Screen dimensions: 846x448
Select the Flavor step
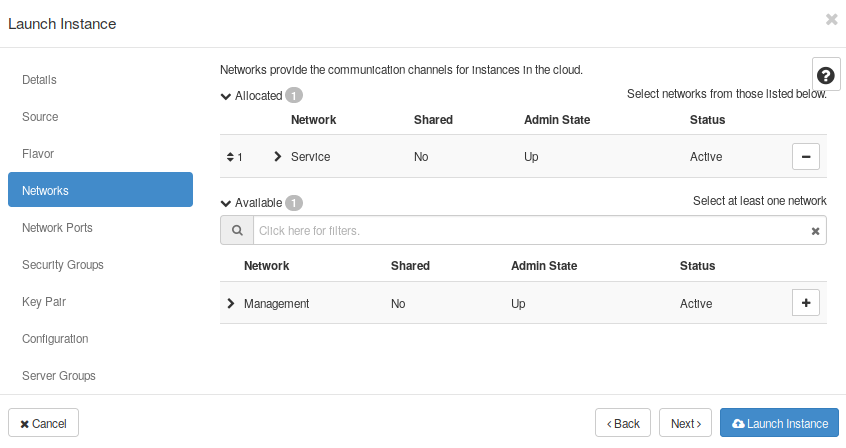click(x=38, y=154)
